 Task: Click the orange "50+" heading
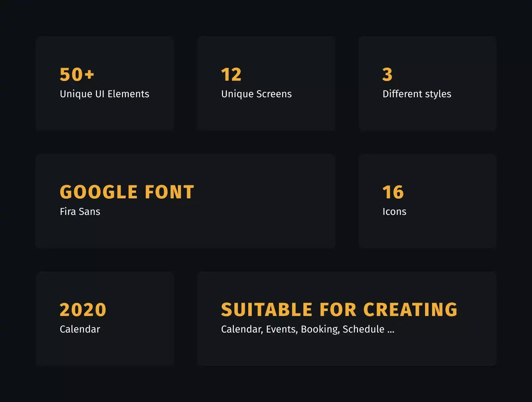coord(77,74)
